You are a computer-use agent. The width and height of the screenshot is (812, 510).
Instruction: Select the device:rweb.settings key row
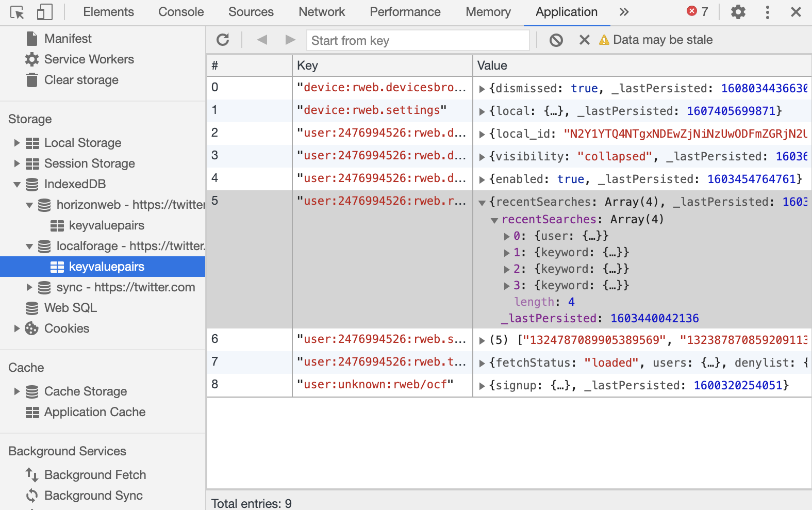(372, 110)
